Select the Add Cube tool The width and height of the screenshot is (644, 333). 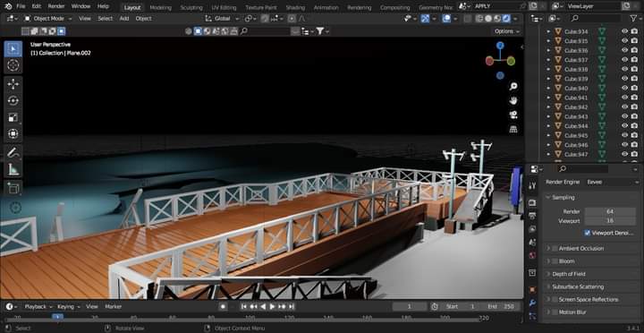coord(13,188)
